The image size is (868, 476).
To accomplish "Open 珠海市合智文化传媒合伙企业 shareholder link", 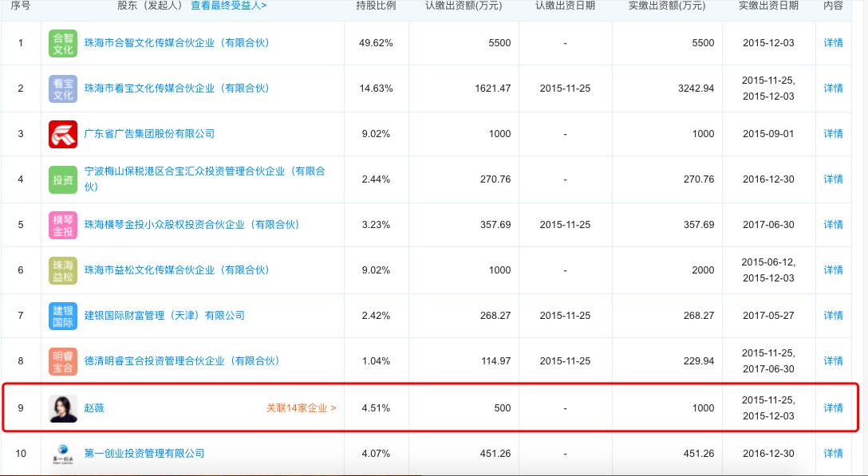I will (x=176, y=43).
